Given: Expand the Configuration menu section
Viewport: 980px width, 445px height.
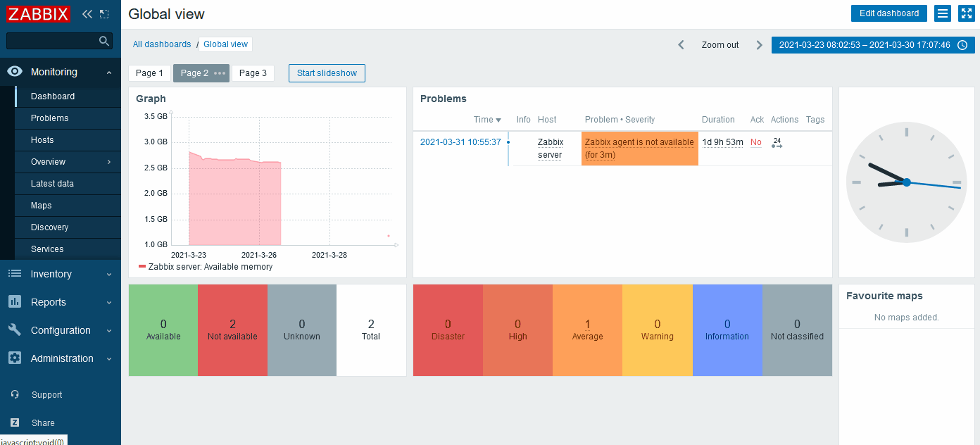Looking at the screenshot, I should tap(109, 331).
